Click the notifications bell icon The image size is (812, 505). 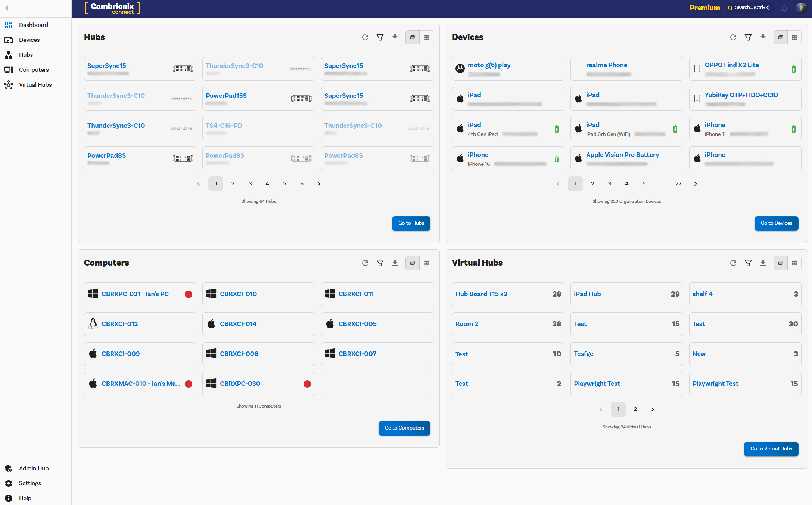point(784,8)
